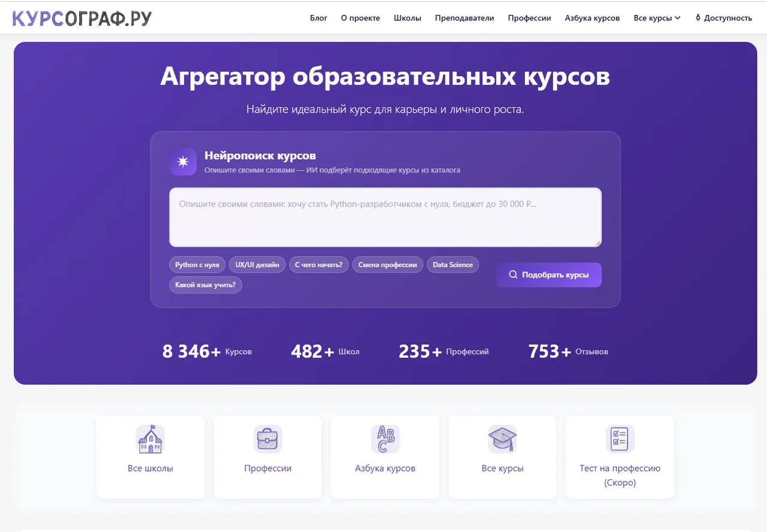
Task: Choose the С чего начать? chip
Action: coord(319,265)
